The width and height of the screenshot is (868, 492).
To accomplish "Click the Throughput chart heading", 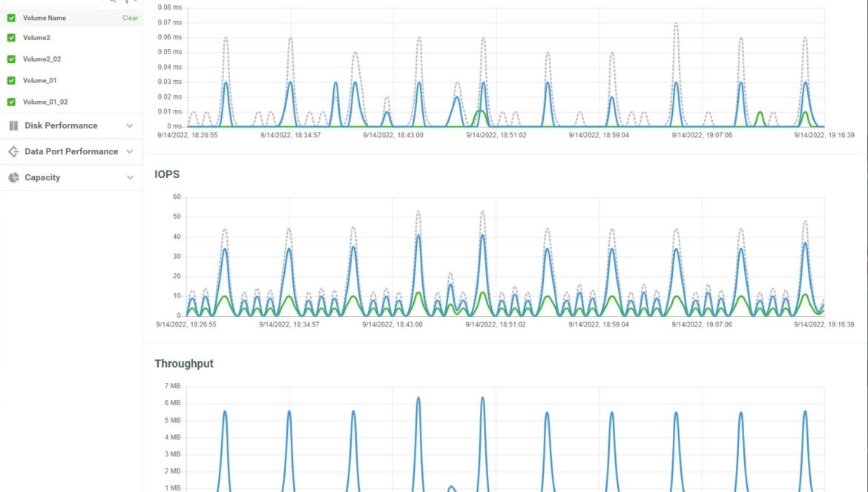I will [184, 364].
